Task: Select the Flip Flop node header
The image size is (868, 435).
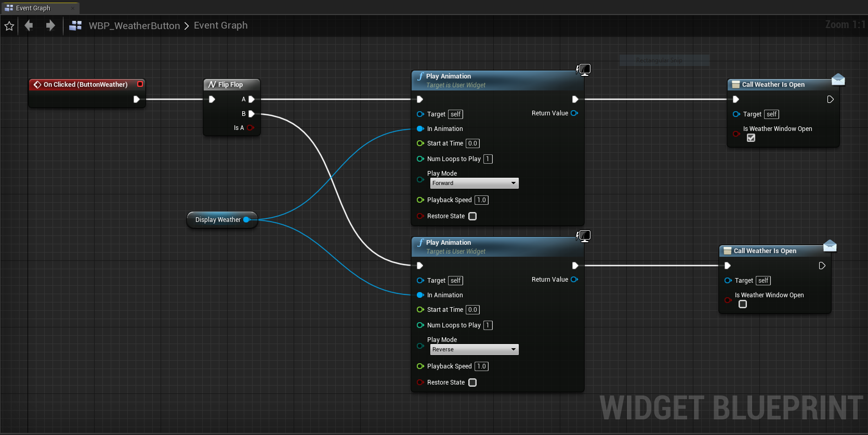Action: [x=231, y=84]
